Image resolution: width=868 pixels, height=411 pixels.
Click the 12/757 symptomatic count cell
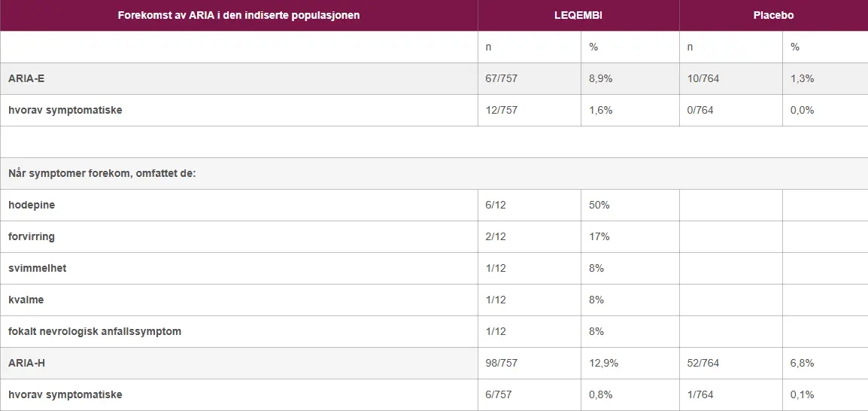click(x=502, y=110)
